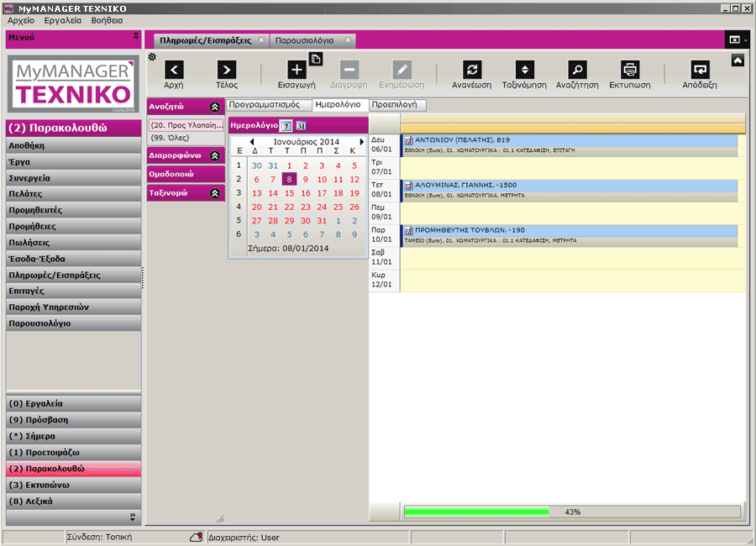Select 15 in the January 2014 calendar

coord(289,193)
